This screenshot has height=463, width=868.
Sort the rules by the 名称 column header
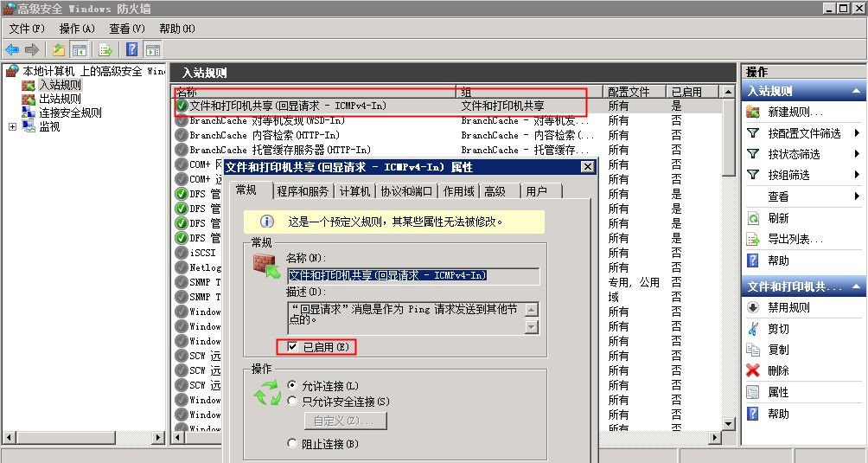click(x=314, y=92)
